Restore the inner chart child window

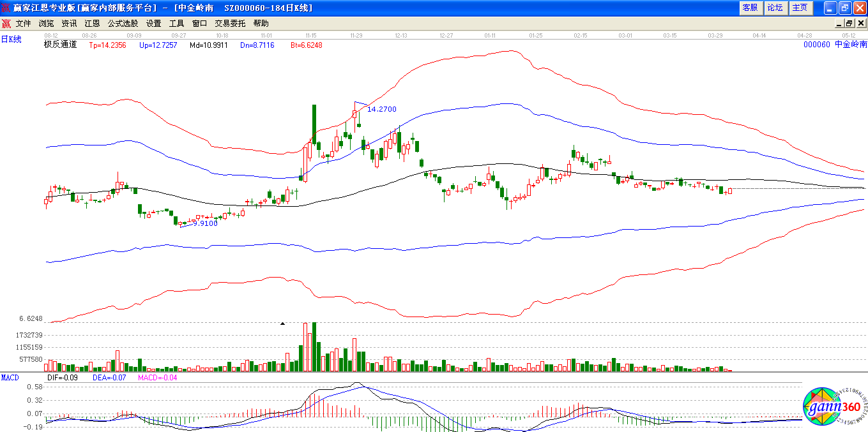coord(849,23)
